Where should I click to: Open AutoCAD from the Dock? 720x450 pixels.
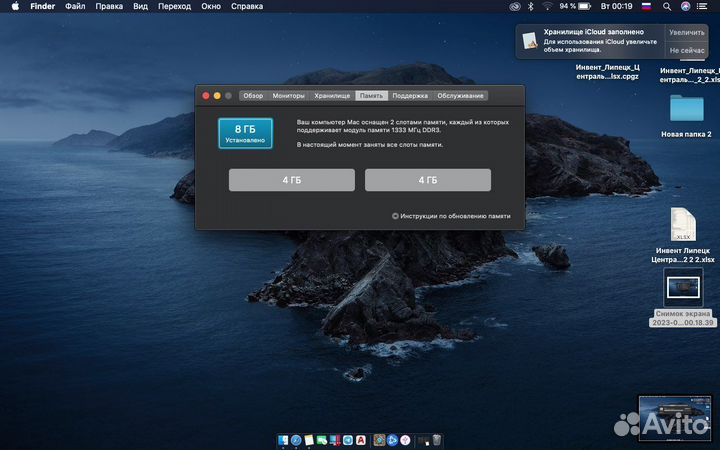point(360,440)
